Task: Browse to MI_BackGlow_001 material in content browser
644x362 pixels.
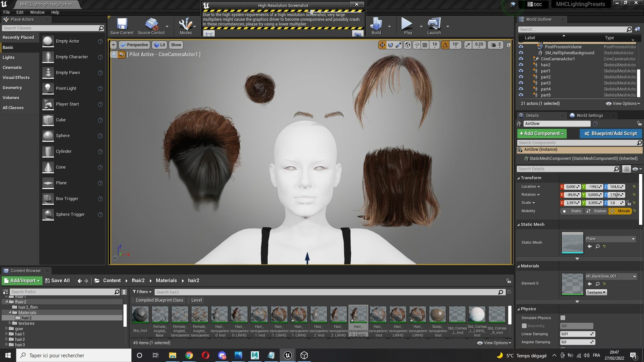Action: (597, 284)
